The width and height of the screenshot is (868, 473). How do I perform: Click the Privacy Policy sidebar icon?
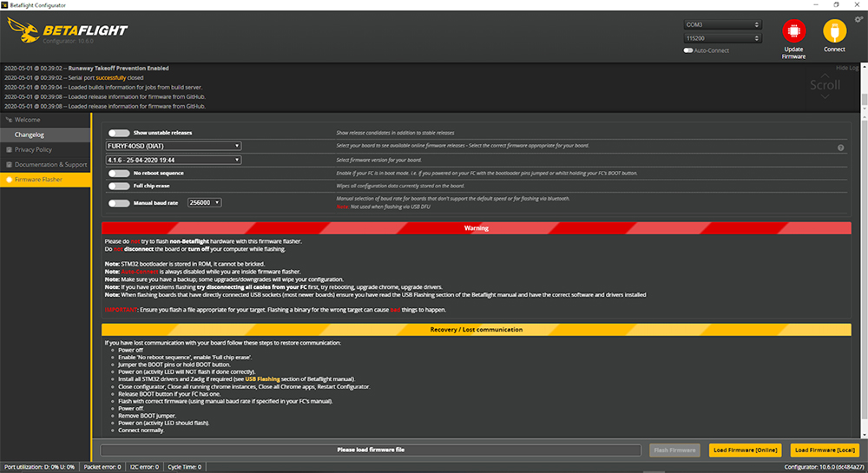pyautogui.click(x=9, y=149)
